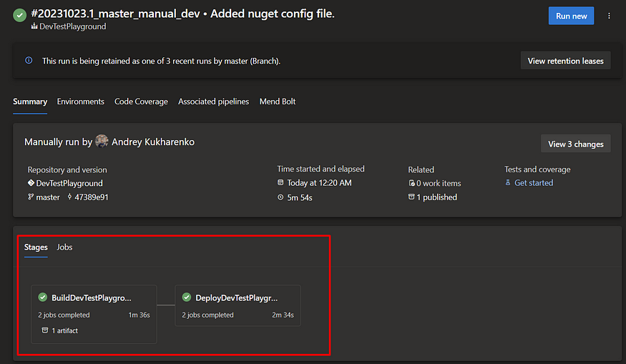Open commit 47389e91
Image resolution: width=626 pixels, height=364 pixels.
coord(91,197)
